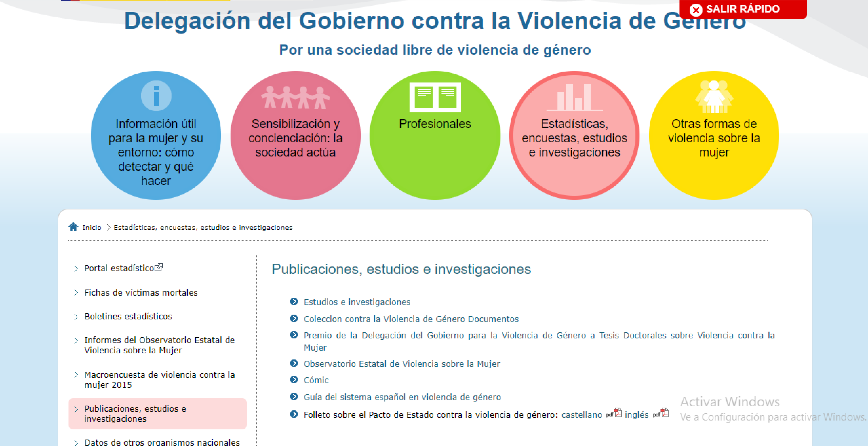The height and width of the screenshot is (446, 868).
Task: Click chevron beside Boletines estadísticos
Action: click(76, 317)
